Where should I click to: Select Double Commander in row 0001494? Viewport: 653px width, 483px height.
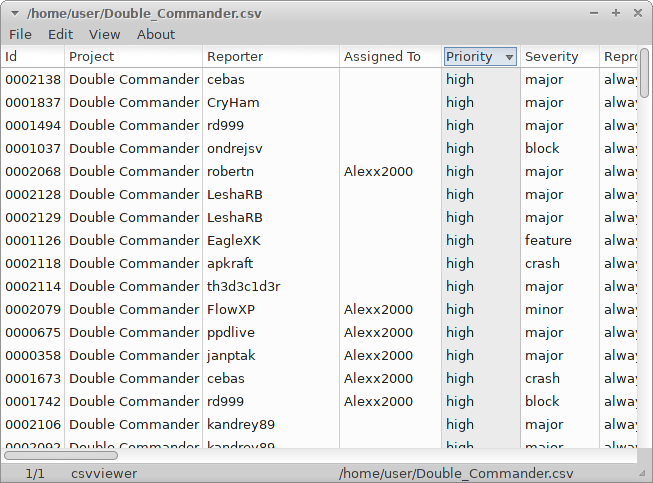134,125
